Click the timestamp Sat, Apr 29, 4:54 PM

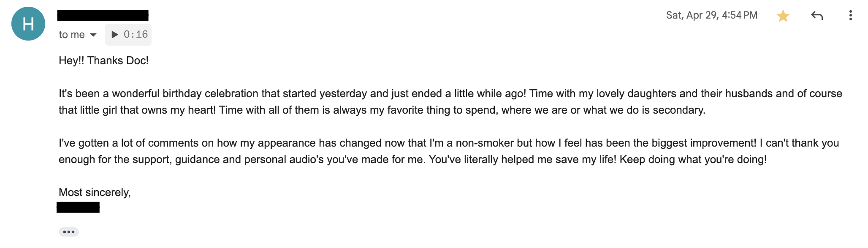point(711,15)
